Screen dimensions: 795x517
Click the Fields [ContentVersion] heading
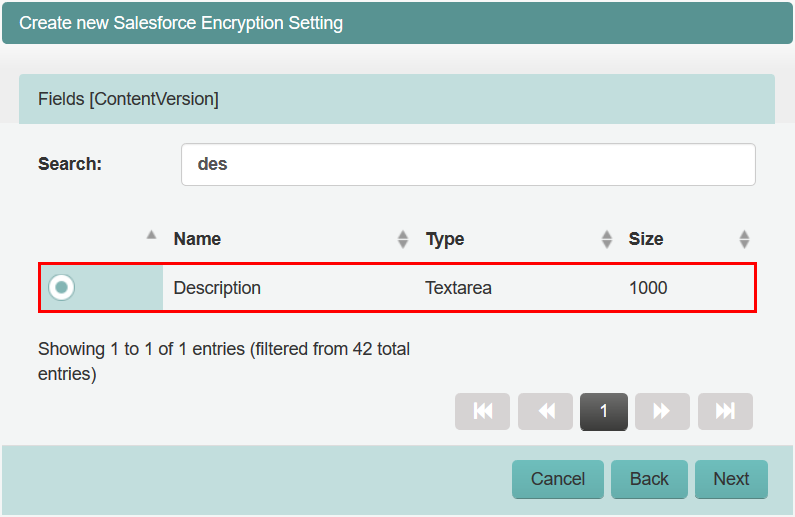[x=128, y=99]
